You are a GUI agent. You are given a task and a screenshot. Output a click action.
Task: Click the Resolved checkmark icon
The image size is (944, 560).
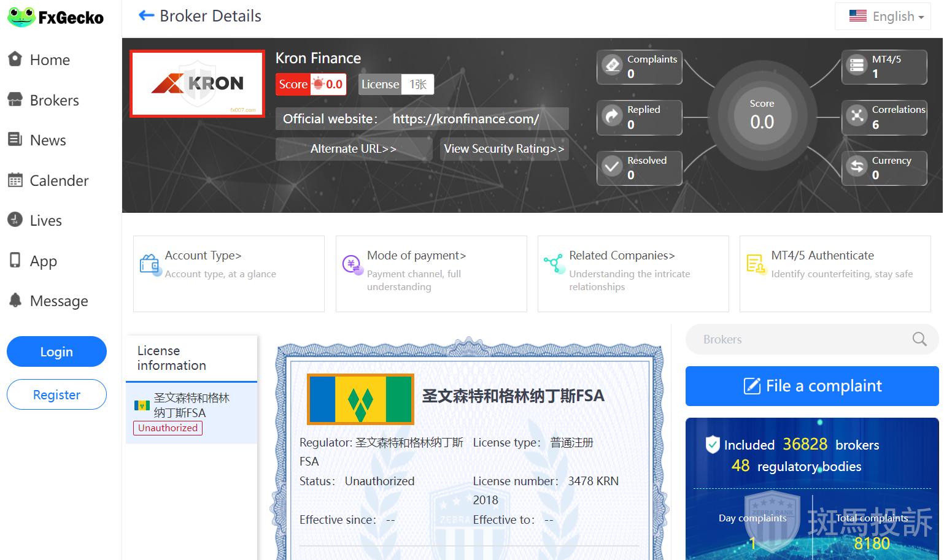pos(612,167)
